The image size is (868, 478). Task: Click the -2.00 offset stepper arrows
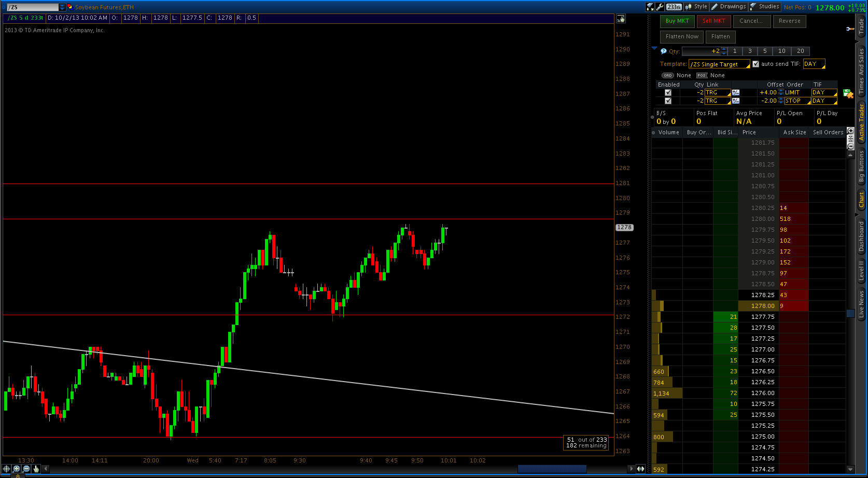781,101
